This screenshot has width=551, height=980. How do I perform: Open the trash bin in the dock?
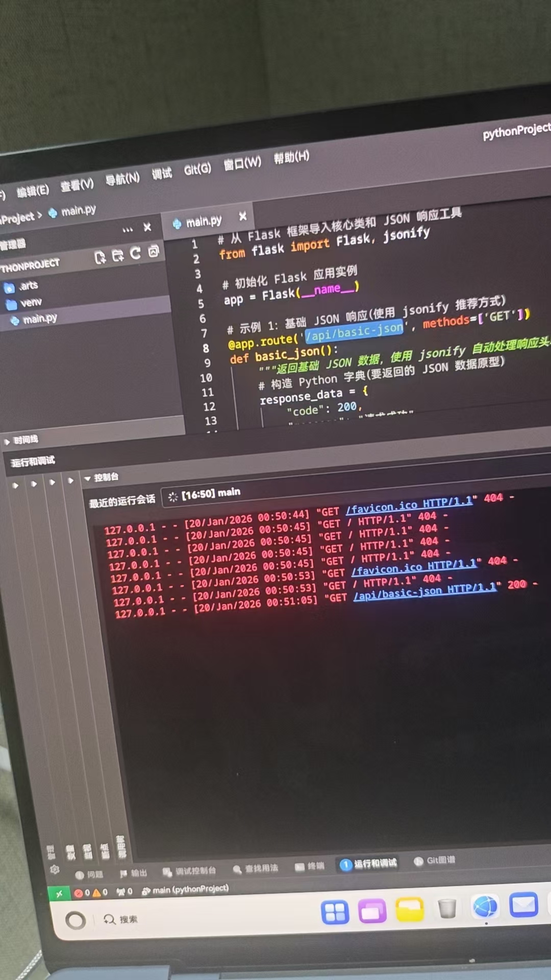[x=447, y=908]
